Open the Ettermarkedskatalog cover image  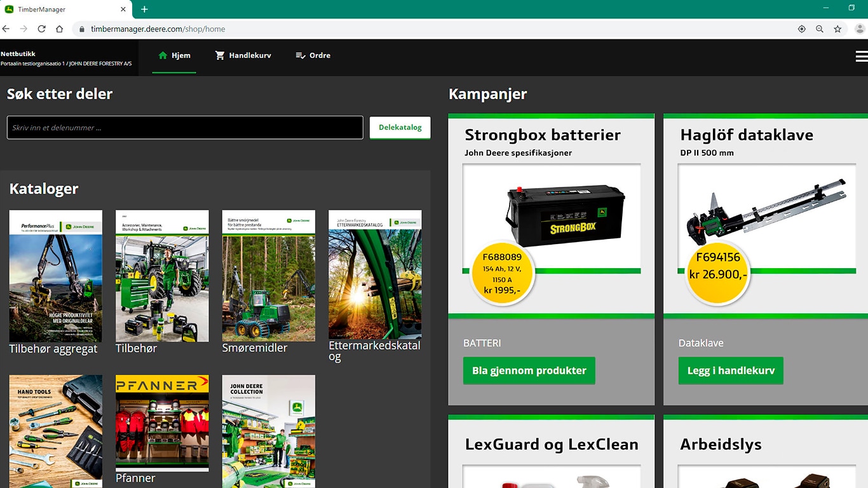click(x=375, y=274)
